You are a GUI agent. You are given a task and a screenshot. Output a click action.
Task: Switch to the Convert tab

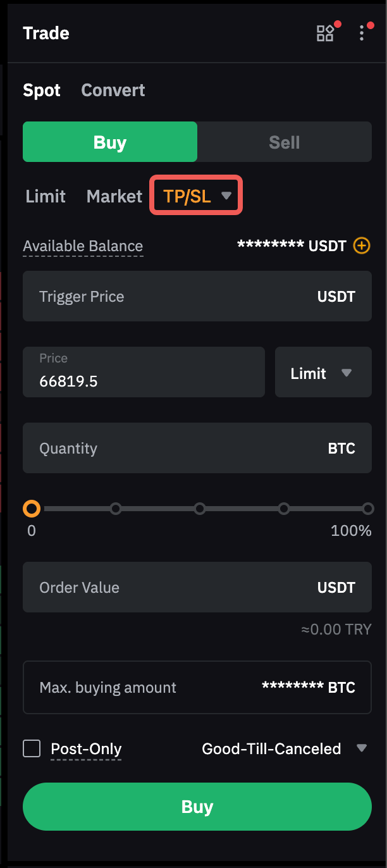click(x=113, y=90)
